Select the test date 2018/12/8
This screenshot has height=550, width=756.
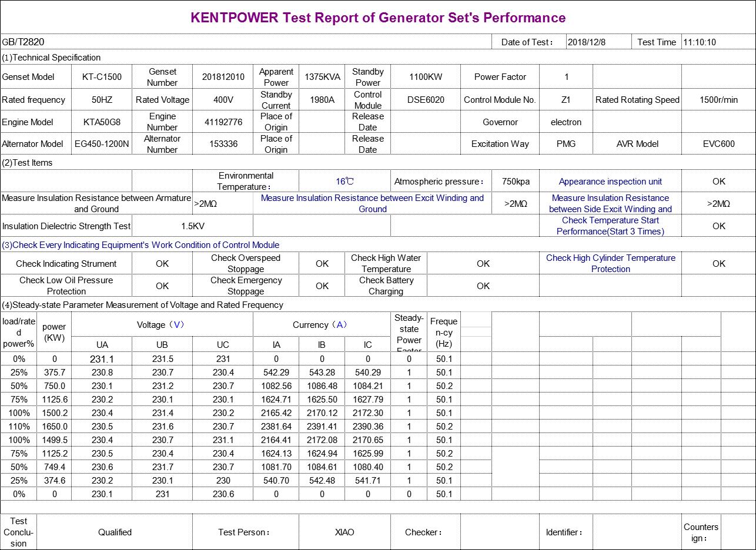tap(587, 42)
